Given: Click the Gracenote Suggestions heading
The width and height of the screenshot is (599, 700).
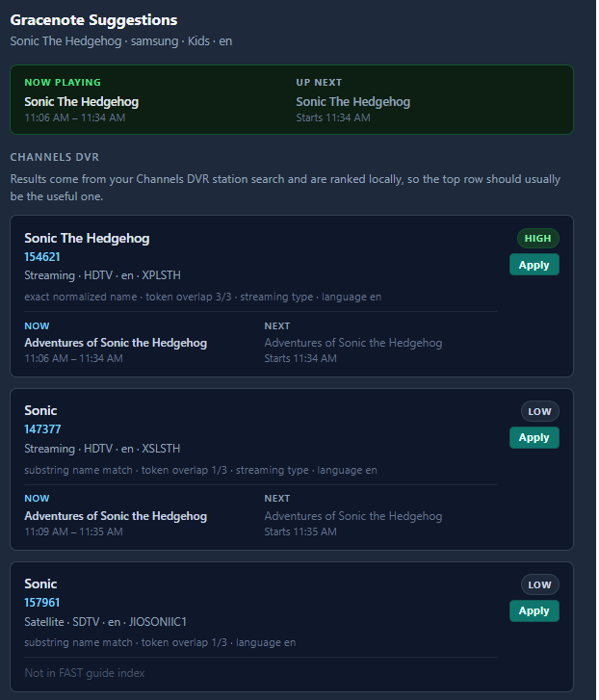Looking at the screenshot, I should pos(93,20).
